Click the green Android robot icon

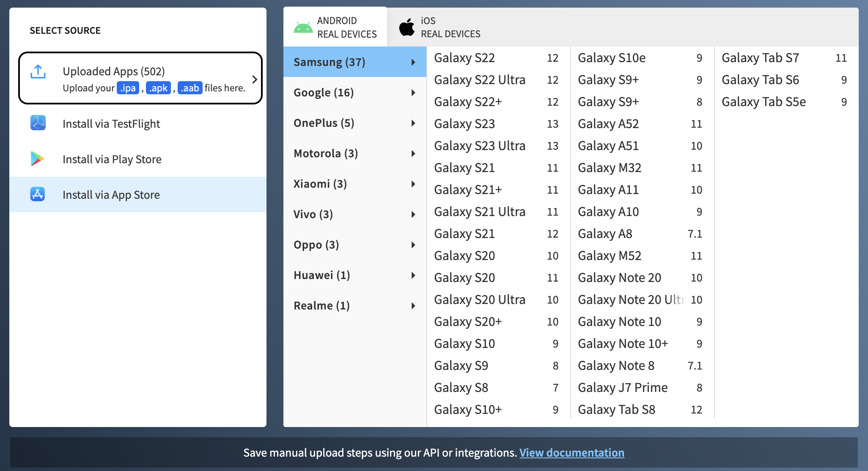(x=303, y=27)
